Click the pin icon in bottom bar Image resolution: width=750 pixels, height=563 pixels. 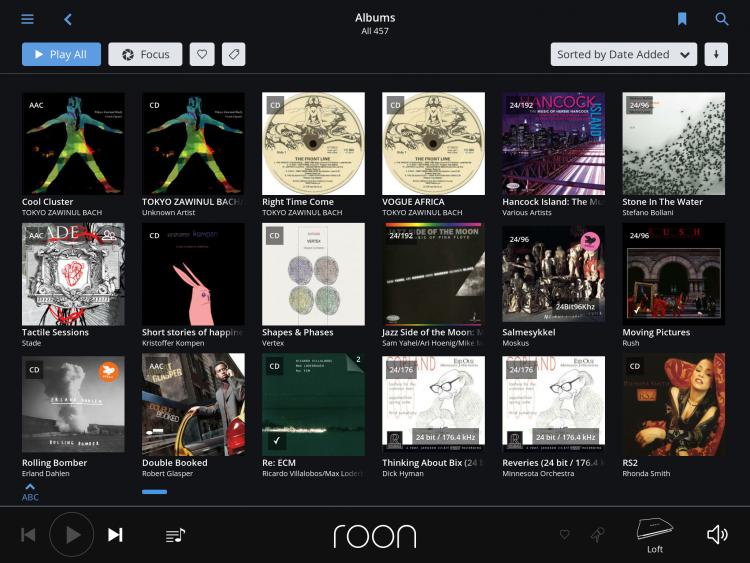pyautogui.click(x=597, y=535)
